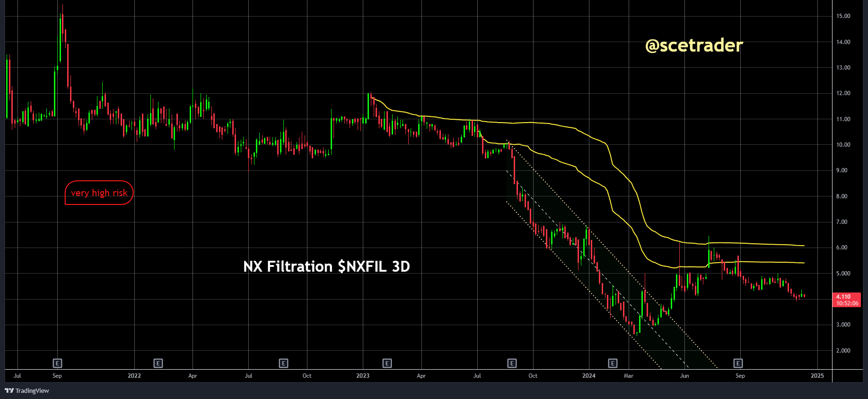Open earnings marker near Sep 2024
The width and height of the screenshot is (868, 399).
[x=738, y=364]
